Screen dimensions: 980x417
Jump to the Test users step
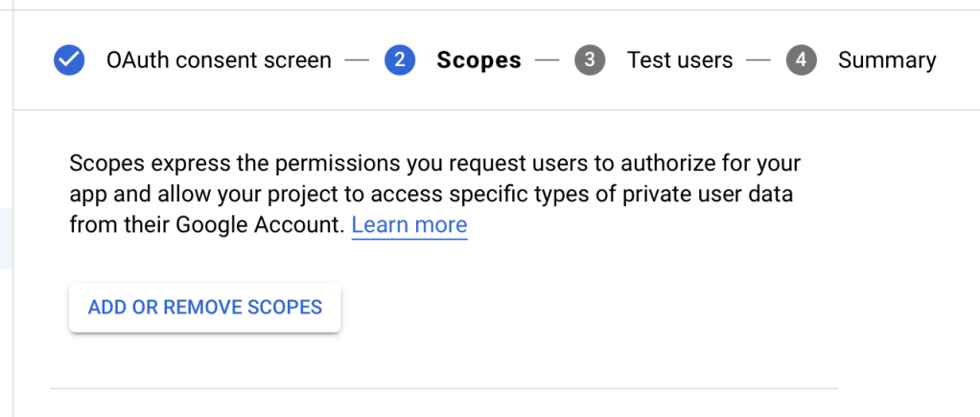point(680,60)
